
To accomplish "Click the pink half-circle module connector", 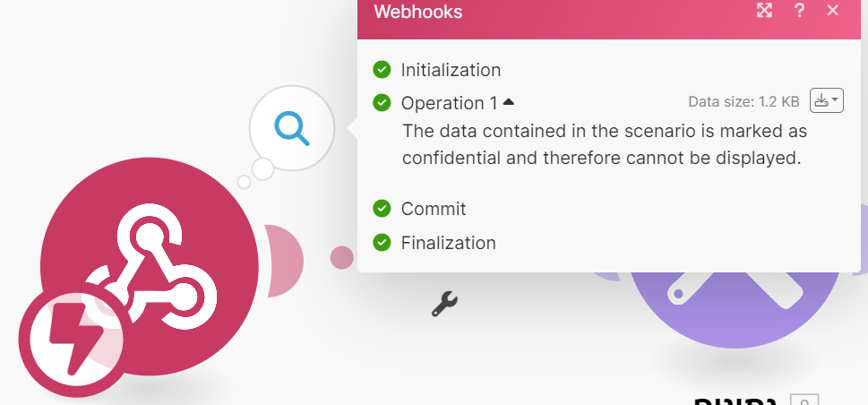I will tap(285, 262).
